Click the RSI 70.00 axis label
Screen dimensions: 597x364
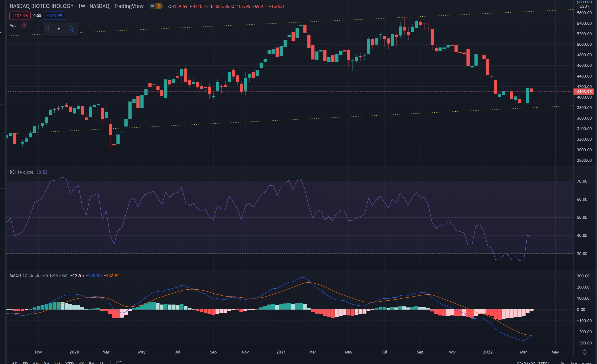click(x=582, y=181)
